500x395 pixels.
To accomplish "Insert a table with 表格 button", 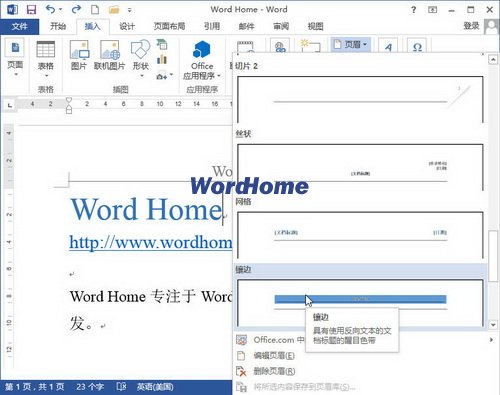I will (x=46, y=59).
